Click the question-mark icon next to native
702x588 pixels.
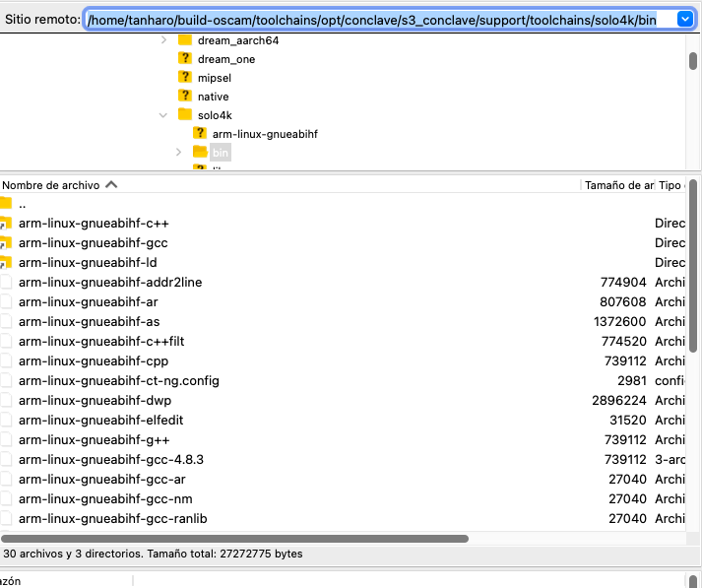coord(184,96)
